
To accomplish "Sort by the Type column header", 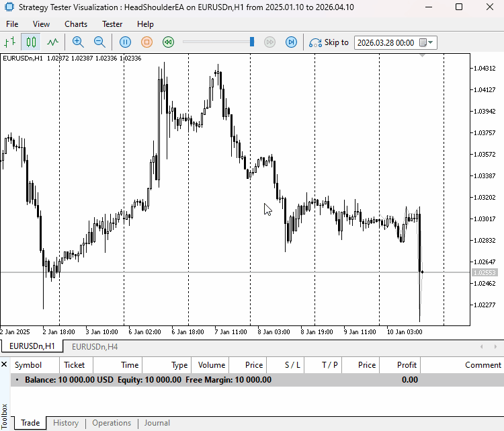I will pyautogui.click(x=167, y=365).
